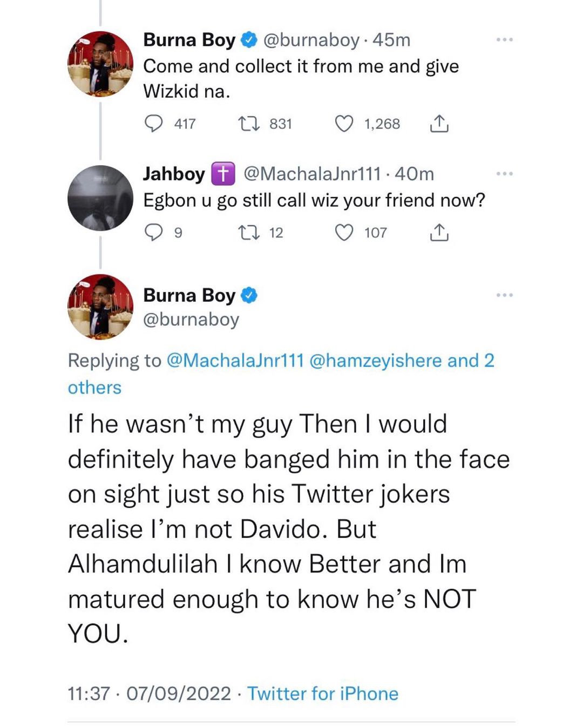Like Burna Boy's 45m tweet
Image resolution: width=583 pixels, height=728 pixels.
coord(344,124)
